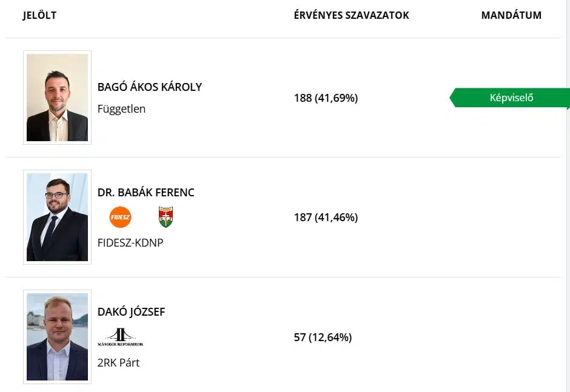Select the name DAKÓ JÓZSEF

click(x=131, y=312)
